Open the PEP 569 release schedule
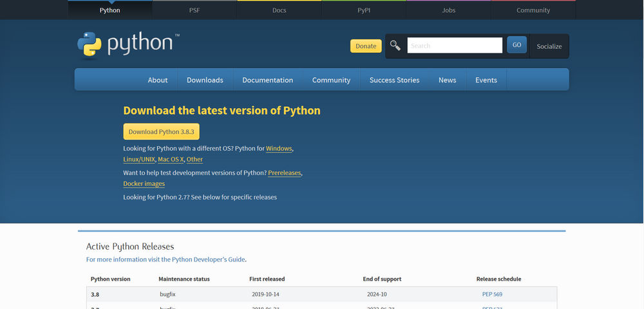This screenshot has height=309, width=644. pos(492,294)
